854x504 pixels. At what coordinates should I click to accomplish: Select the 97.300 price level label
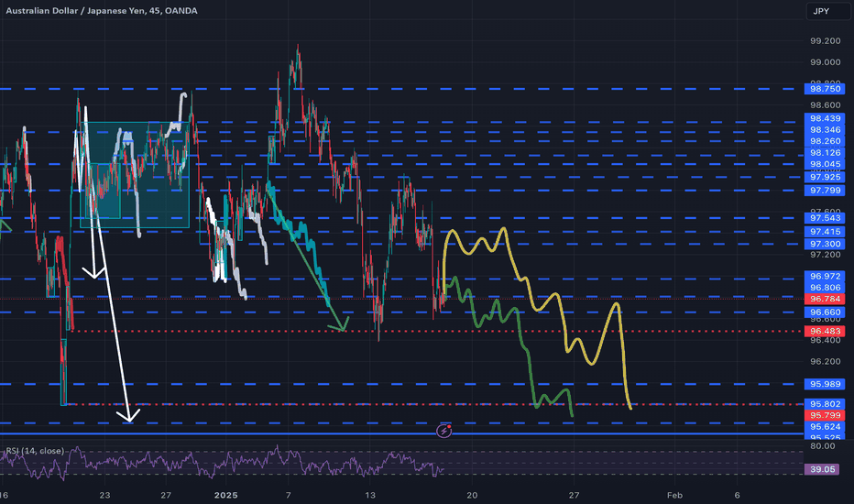(x=825, y=244)
